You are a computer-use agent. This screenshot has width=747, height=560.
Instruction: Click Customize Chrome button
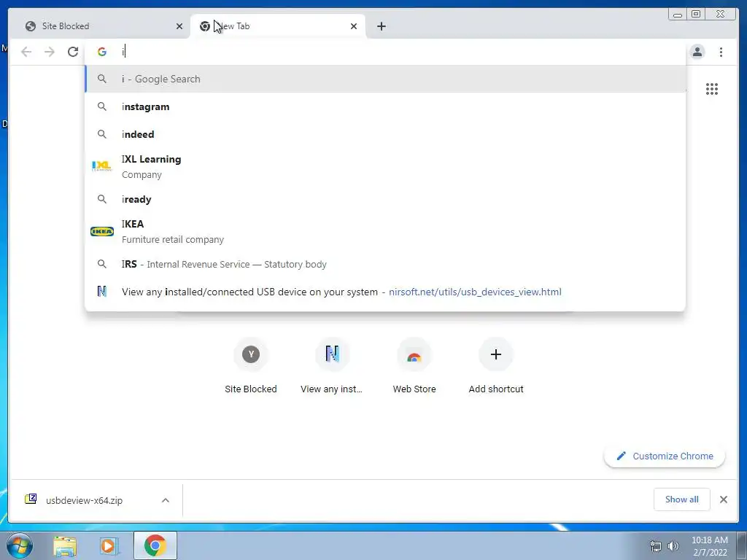pyautogui.click(x=665, y=456)
